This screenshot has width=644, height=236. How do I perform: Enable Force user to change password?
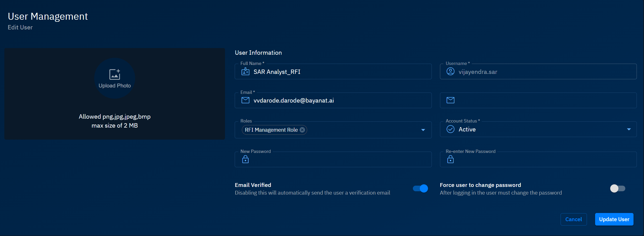coord(617,188)
